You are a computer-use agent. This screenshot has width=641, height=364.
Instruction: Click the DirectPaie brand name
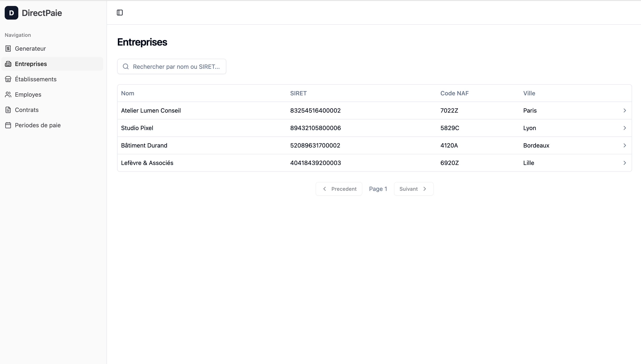pyautogui.click(x=42, y=13)
